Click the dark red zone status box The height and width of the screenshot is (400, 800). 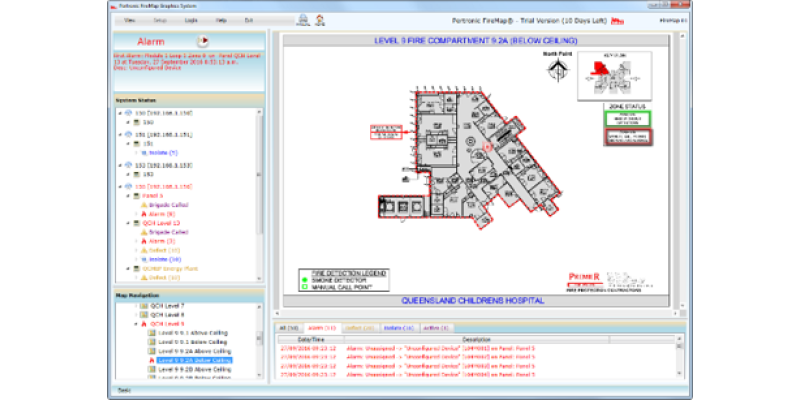pos(628,137)
